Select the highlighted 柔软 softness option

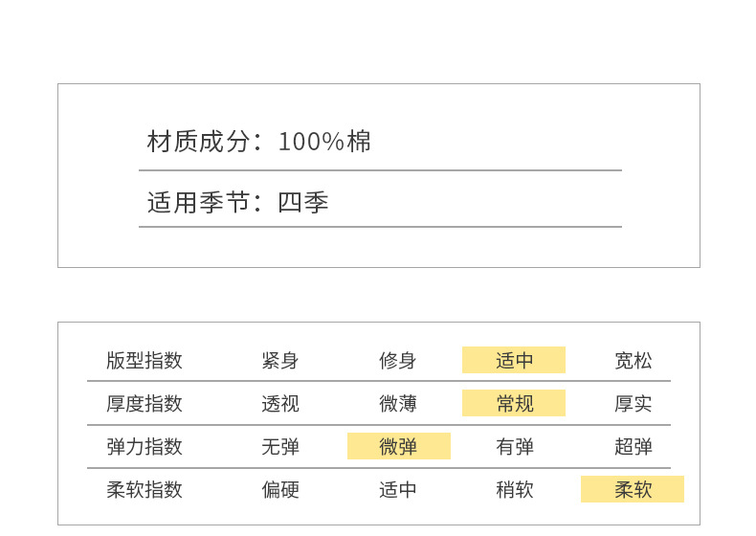pyautogui.click(x=633, y=490)
